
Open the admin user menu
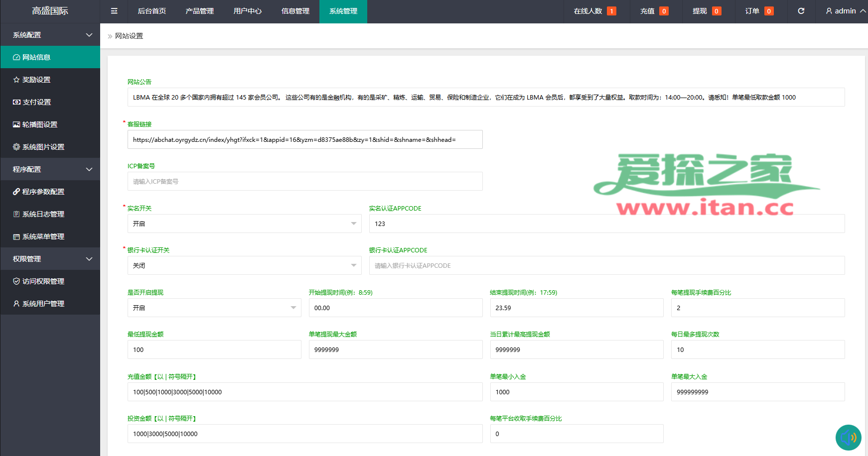coord(845,11)
